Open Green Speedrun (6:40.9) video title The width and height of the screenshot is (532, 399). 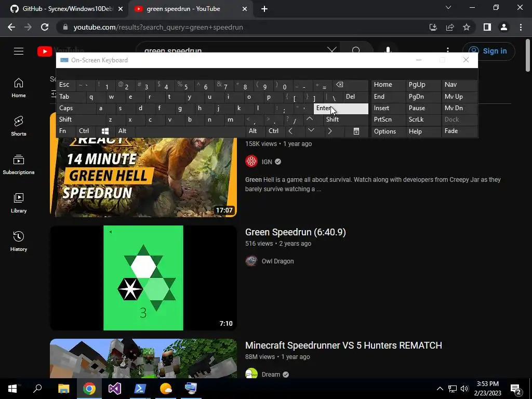pyautogui.click(x=296, y=232)
